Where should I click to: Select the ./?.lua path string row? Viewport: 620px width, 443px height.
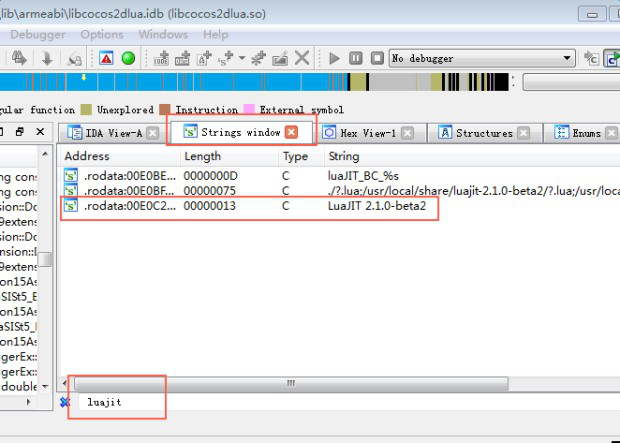(340, 191)
